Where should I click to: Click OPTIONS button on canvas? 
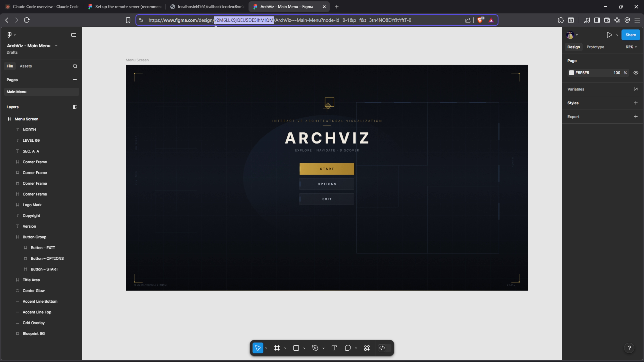pos(327,184)
